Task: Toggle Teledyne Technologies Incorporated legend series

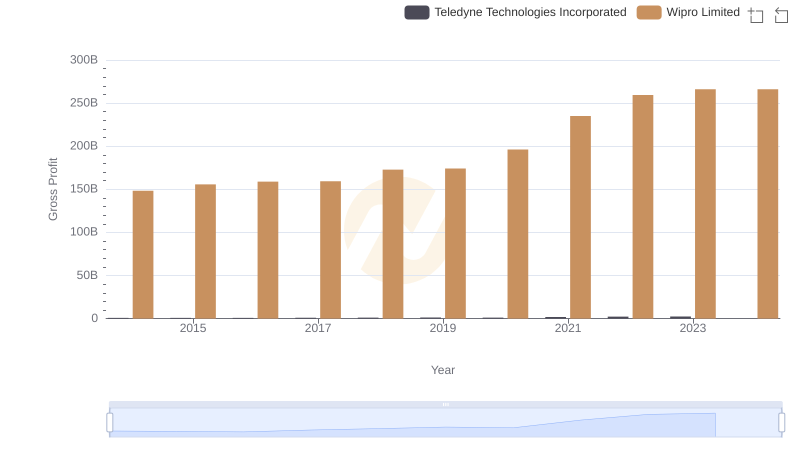Action: 515,12
